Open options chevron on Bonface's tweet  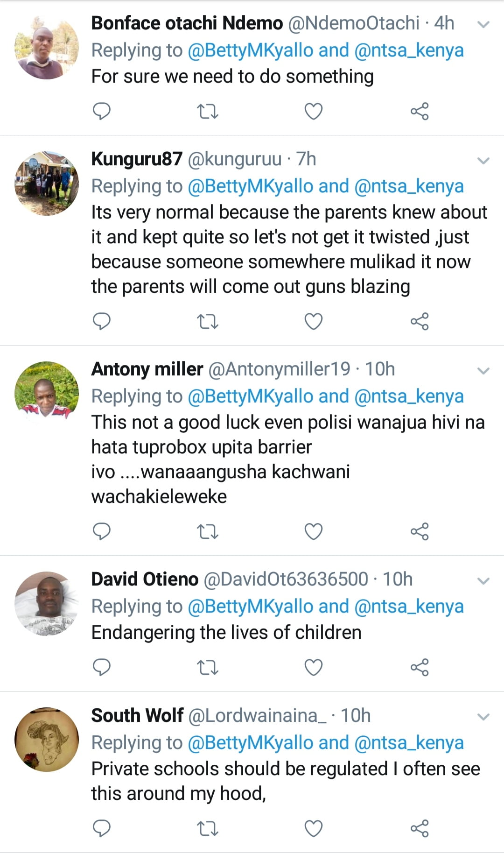point(484,24)
